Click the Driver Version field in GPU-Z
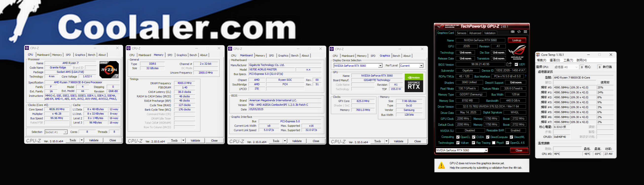Screen dimensions: 644x185 (x=491, y=106)
